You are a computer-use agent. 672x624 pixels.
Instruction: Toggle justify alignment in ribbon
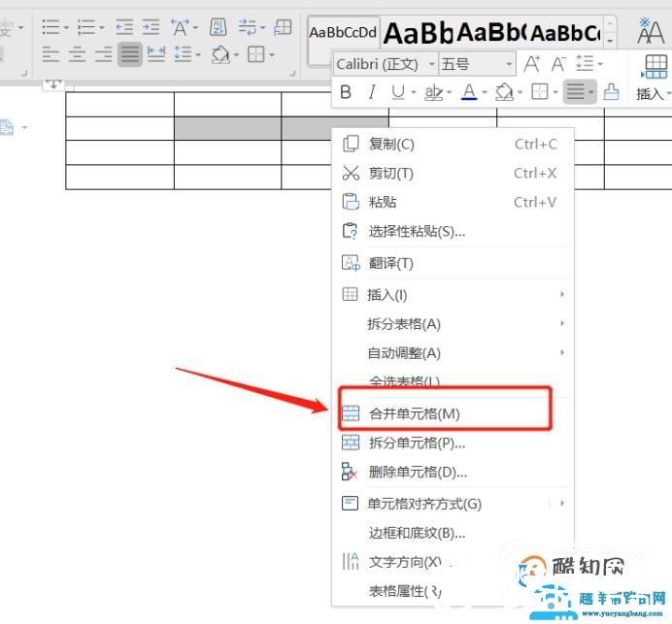[130, 54]
